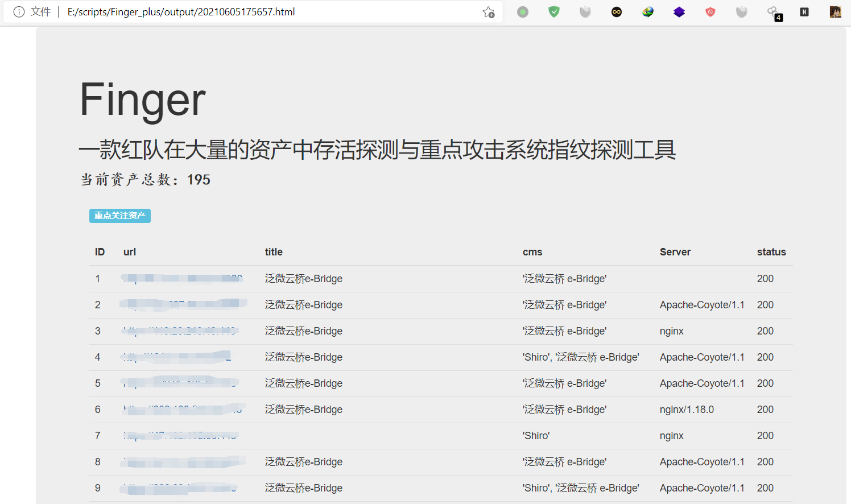Click the add-to-favorites star icon
851x504 pixels.
[488, 12]
